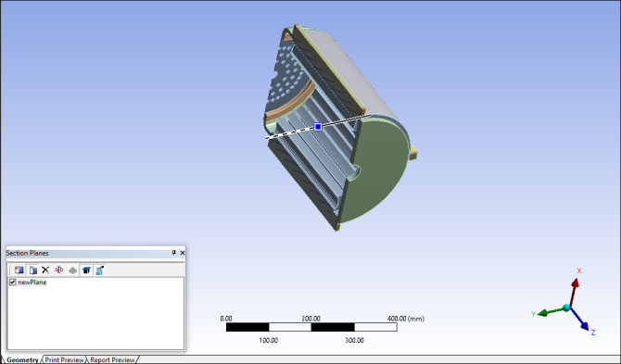Viewport: 621px width, 364px height.
Task: Delete the section plane with X icon
Action: 45,270
